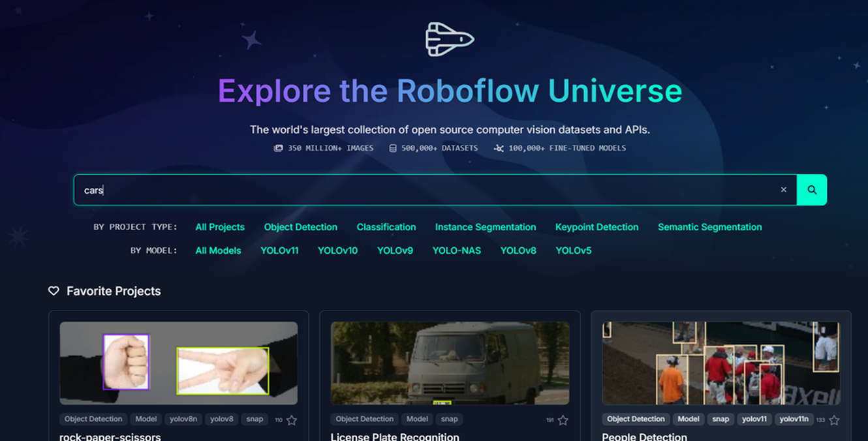The image size is (868, 441).
Task: Click the "BY PROJECT TYPE:" label
Action: (135, 227)
